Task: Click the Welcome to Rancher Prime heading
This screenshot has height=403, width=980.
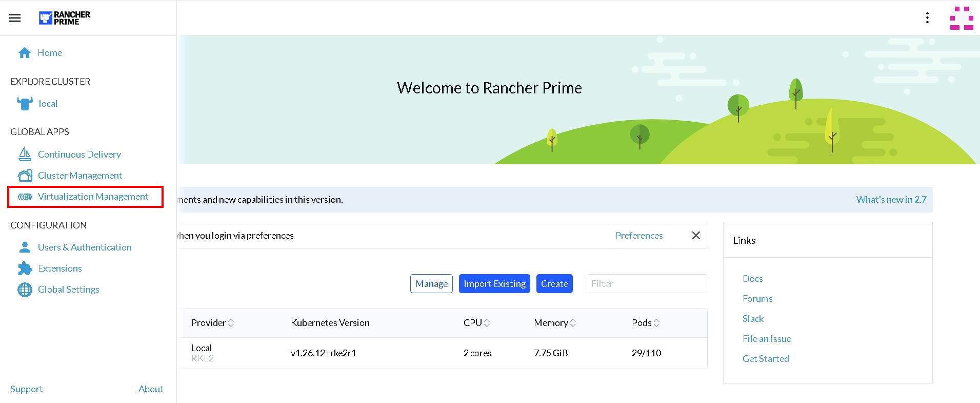Action: [x=489, y=88]
